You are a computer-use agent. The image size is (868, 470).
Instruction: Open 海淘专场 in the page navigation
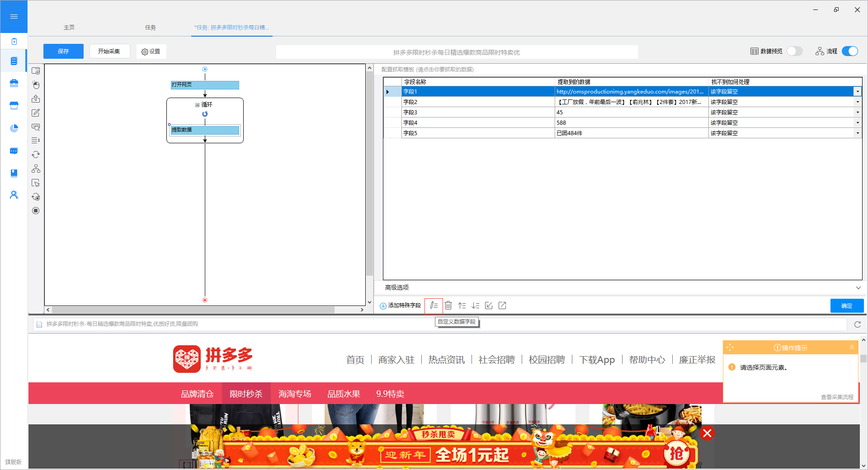point(295,394)
